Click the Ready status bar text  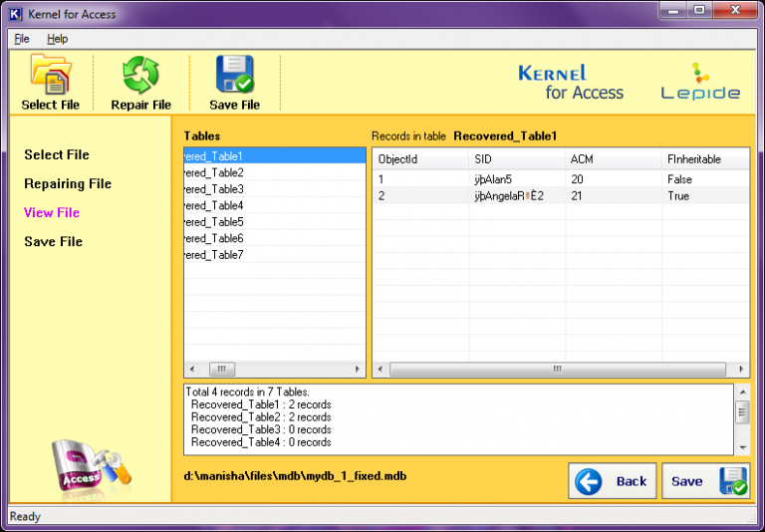point(25,516)
